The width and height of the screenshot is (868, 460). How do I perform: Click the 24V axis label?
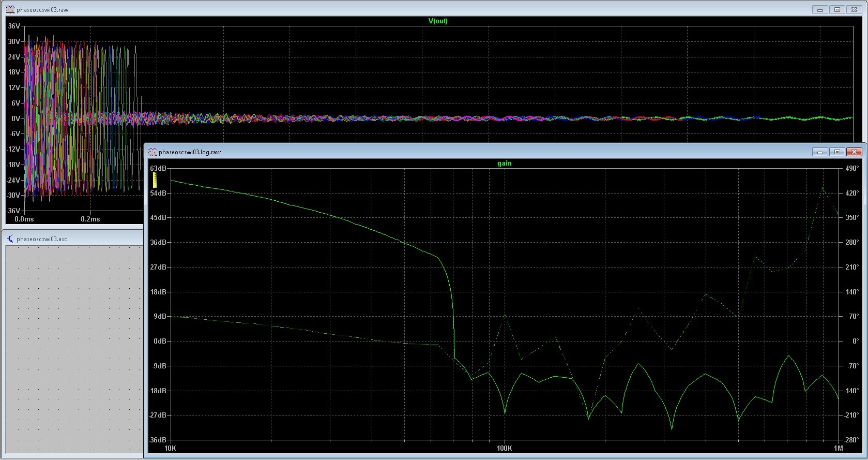point(14,57)
